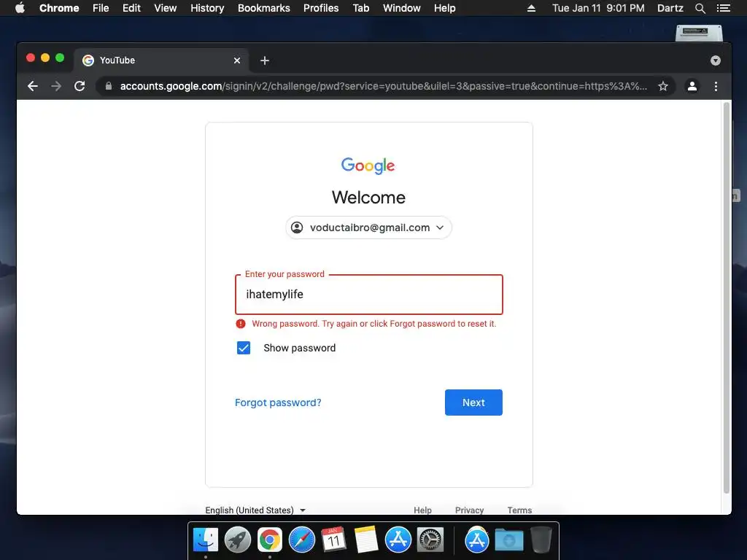This screenshot has height=560, width=747.
Task: Select the YouTube tab
Action: click(161, 61)
